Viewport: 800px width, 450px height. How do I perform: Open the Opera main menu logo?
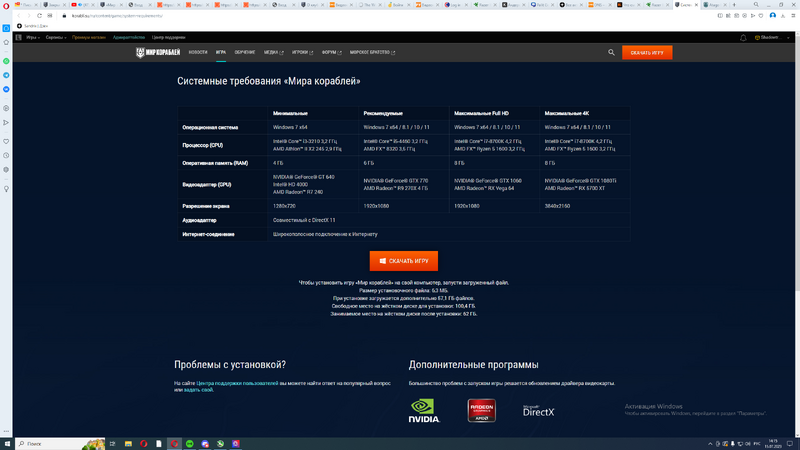click(6, 6)
